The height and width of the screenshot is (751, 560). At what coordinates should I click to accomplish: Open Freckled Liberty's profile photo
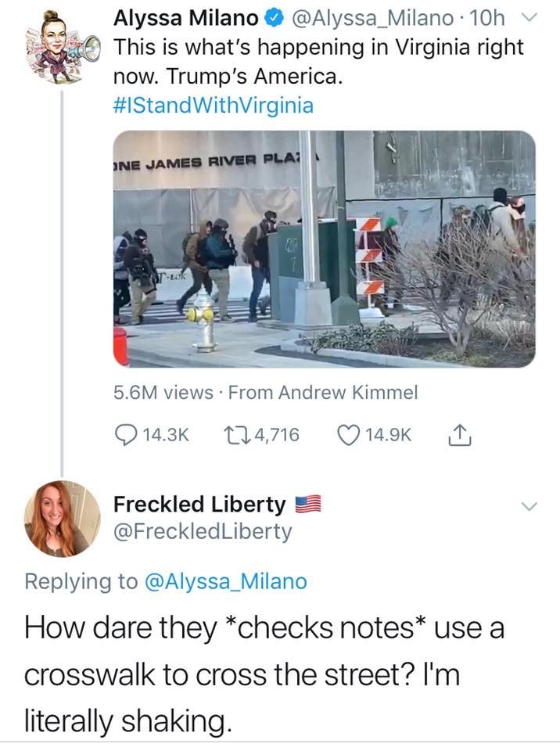click(x=63, y=519)
